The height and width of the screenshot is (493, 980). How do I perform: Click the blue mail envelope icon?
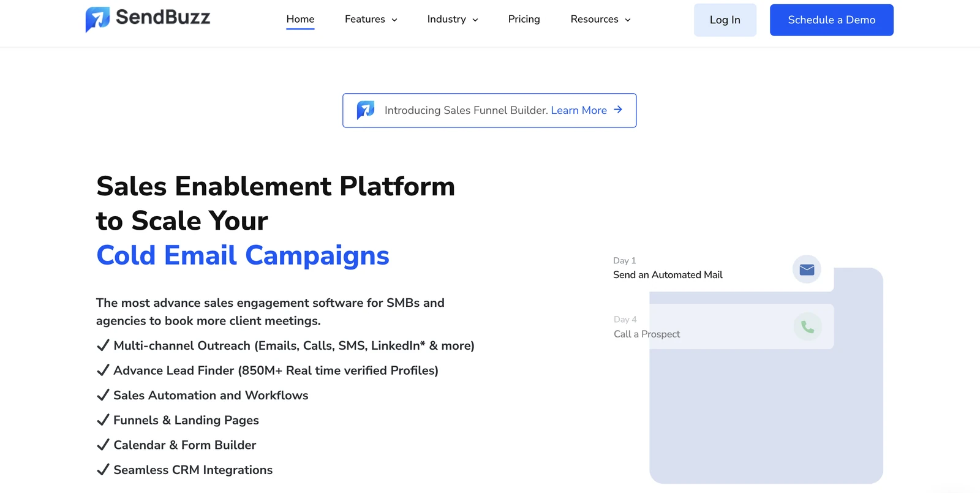click(x=807, y=269)
